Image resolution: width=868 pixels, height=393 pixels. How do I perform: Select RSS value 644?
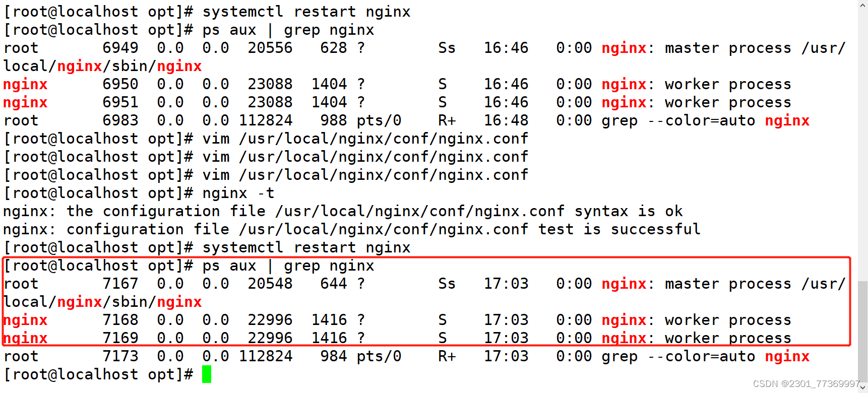point(334,284)
